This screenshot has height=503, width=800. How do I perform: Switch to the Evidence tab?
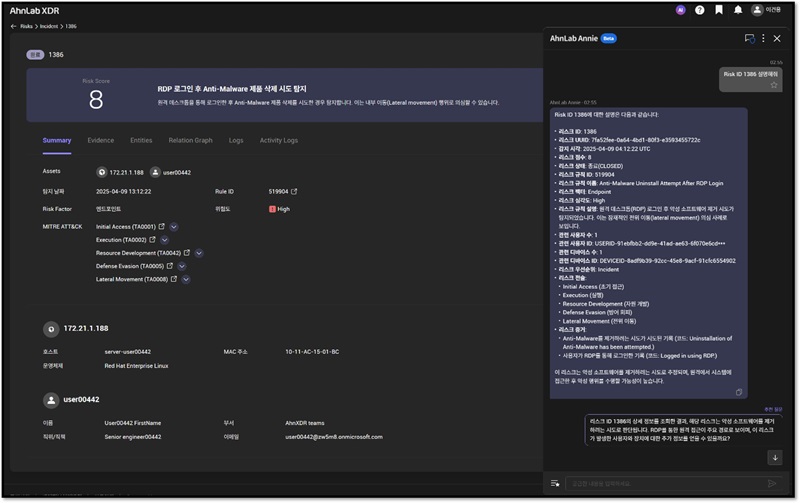[101, 140]
